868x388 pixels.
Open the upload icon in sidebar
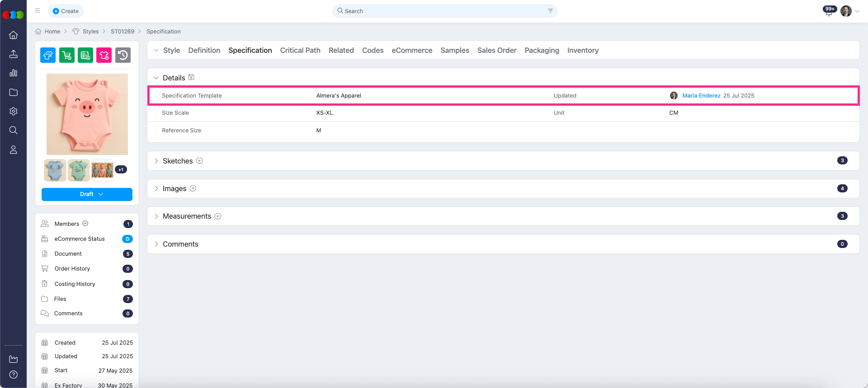tap(14, 54)
